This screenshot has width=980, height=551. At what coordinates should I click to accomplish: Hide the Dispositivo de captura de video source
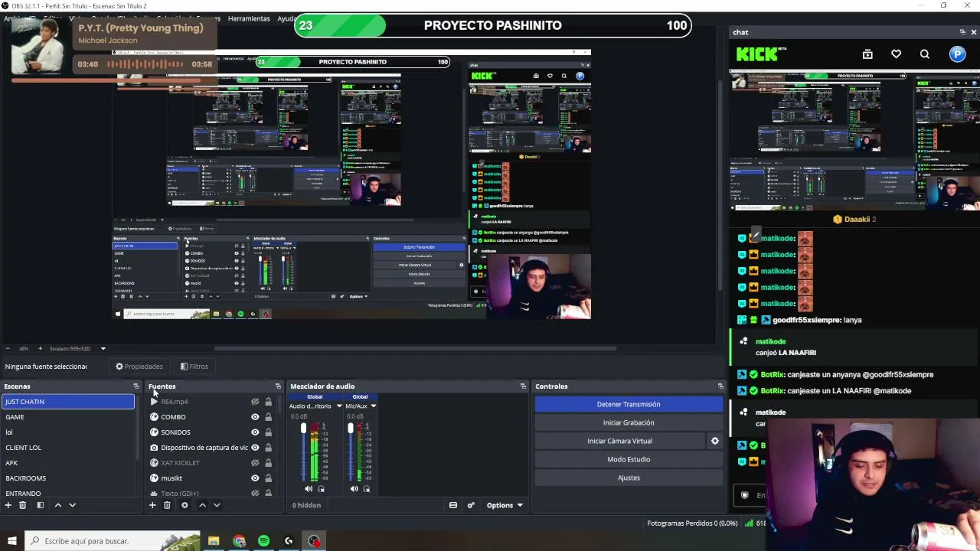pyautogui.click(x=255, y=448)
